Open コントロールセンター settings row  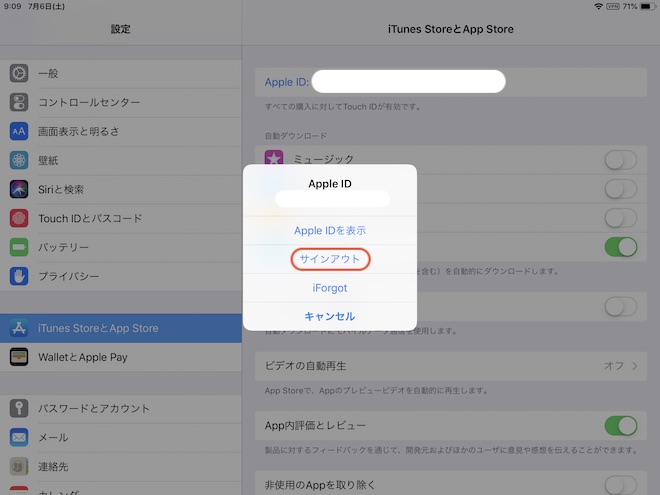121,102
